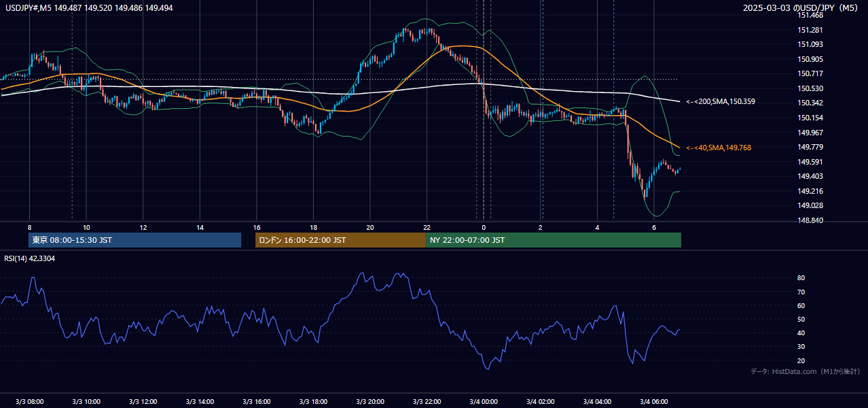This screenshot has width=868, height=408.
Task: Click hour 0 tick under price chart
Action: (x=484, y=227)
